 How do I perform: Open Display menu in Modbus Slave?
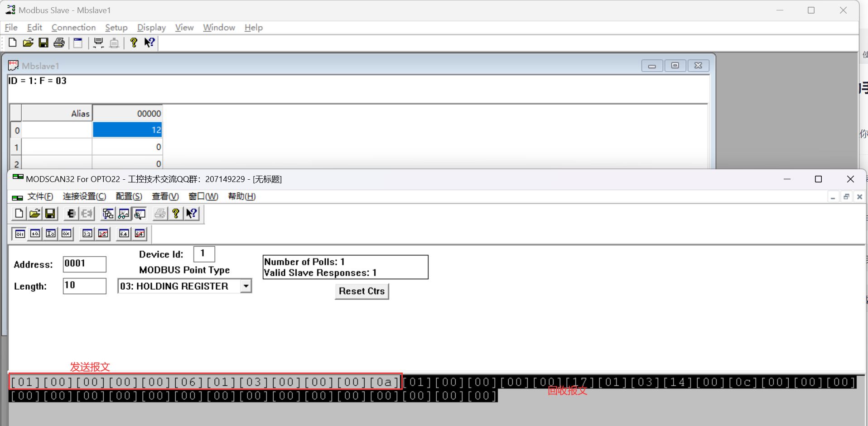tap(151, 28)
